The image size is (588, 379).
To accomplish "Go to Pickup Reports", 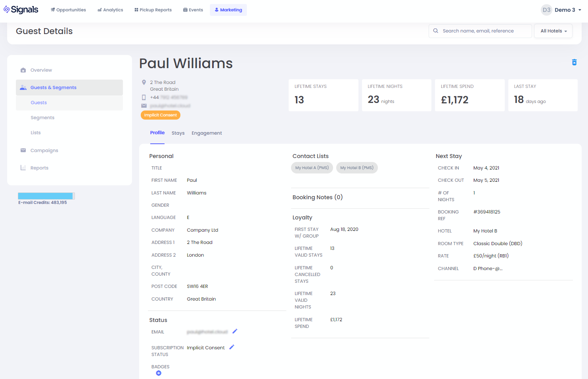I will tap(153, 10).
